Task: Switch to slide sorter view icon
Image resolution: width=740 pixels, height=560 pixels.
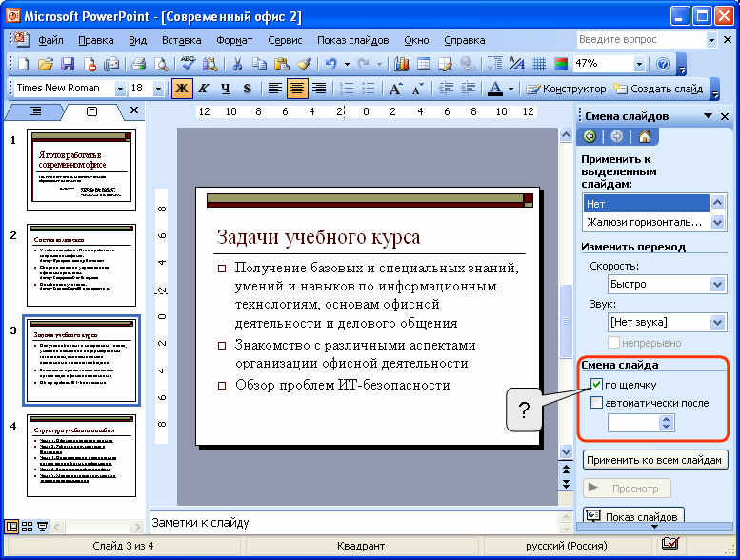Action: click(28, 527)
